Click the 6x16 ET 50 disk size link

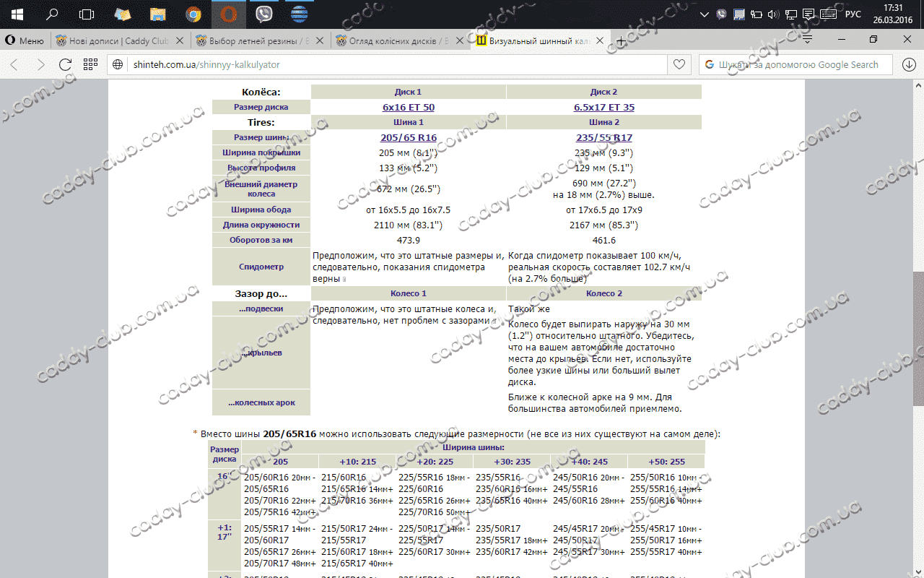[409, 107]
